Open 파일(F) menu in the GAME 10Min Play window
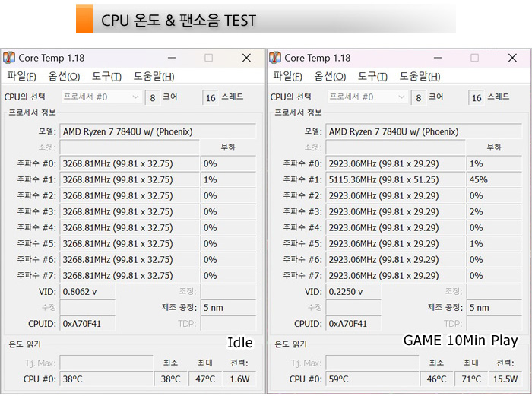The image size is (532, 396). click(287, 76)
